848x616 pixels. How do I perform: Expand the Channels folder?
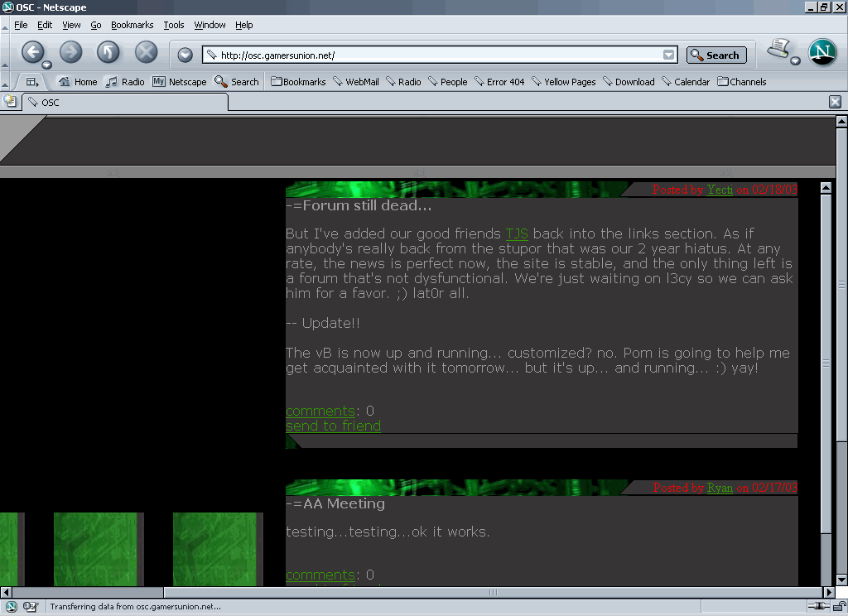click(741, 82)
